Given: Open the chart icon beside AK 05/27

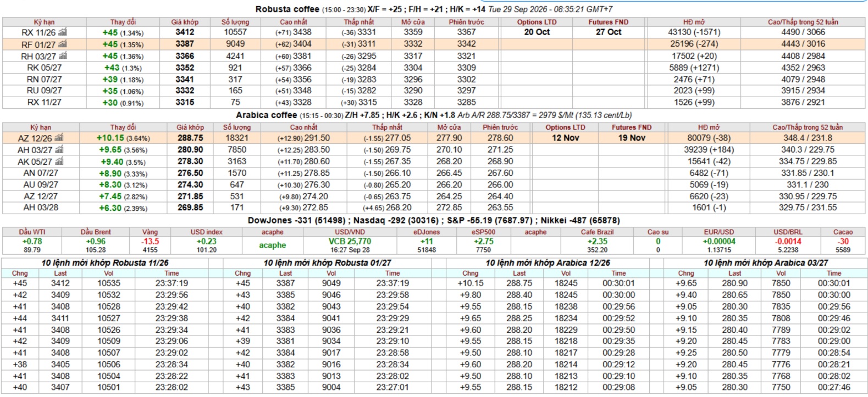Looking at the screenshot, I should (59, 161).
